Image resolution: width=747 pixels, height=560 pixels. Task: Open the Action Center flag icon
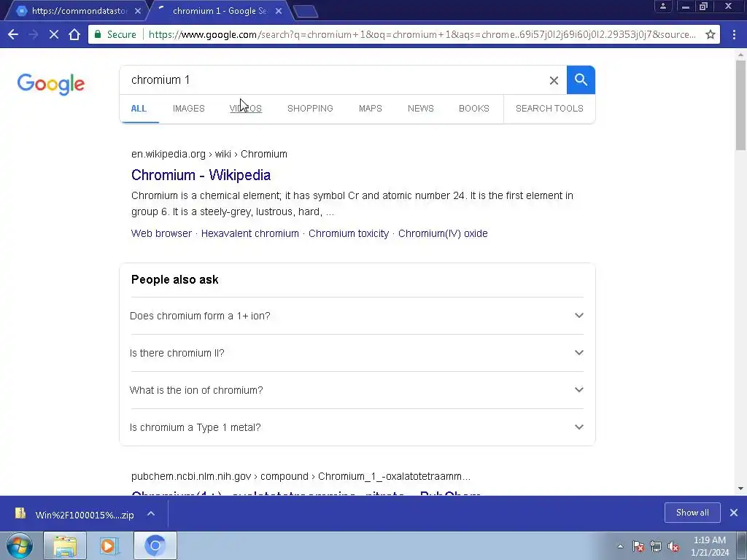638,546
